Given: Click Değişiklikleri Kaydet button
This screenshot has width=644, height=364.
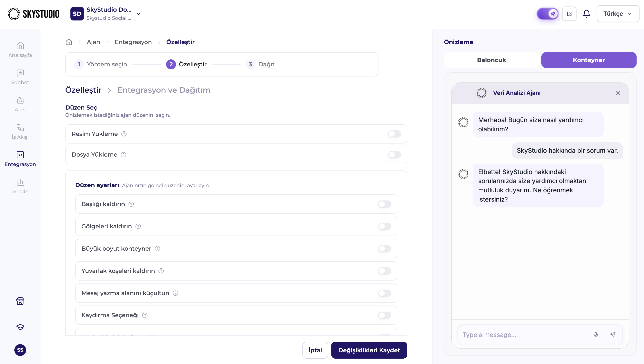Looking at the screenshot, I should (x=369, y=350).
